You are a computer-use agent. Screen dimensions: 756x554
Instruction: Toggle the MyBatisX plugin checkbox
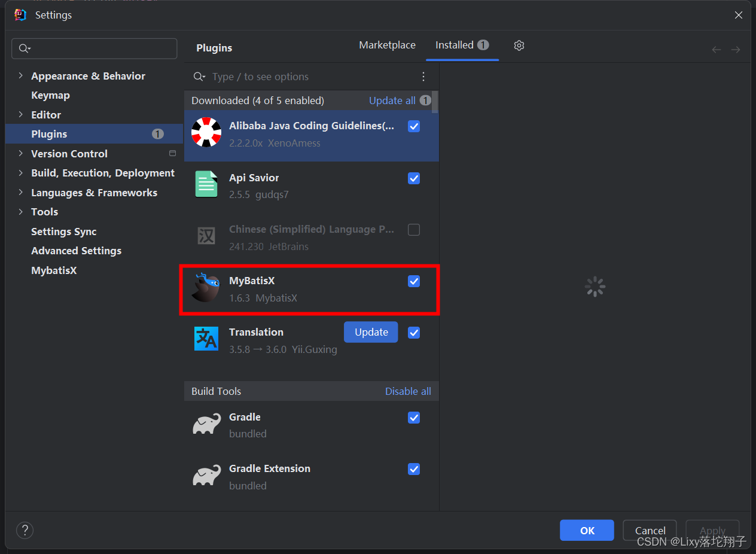[414, 281]
